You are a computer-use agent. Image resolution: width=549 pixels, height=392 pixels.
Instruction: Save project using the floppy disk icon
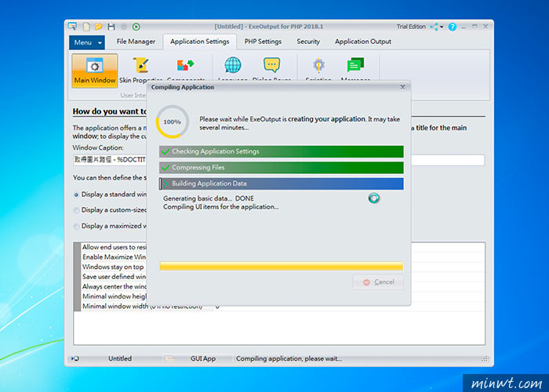[111, 27]
